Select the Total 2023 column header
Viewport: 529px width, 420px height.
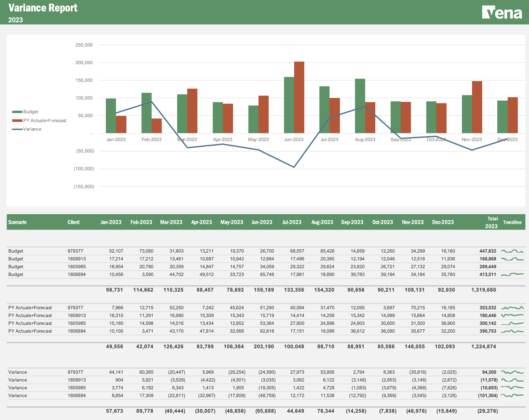pos(492,222)
